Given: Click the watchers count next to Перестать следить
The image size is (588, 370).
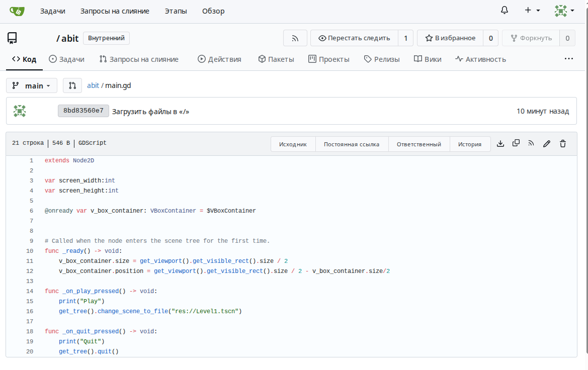Looking at the screenshot, I should tap(406, 38).
